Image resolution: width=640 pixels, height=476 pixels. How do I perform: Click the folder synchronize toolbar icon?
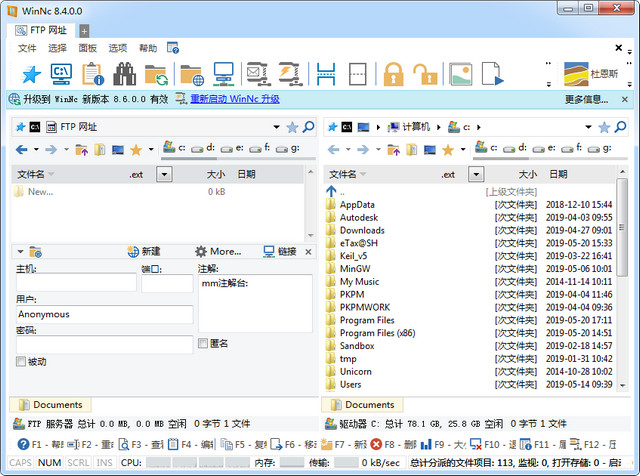pos(156,73)
